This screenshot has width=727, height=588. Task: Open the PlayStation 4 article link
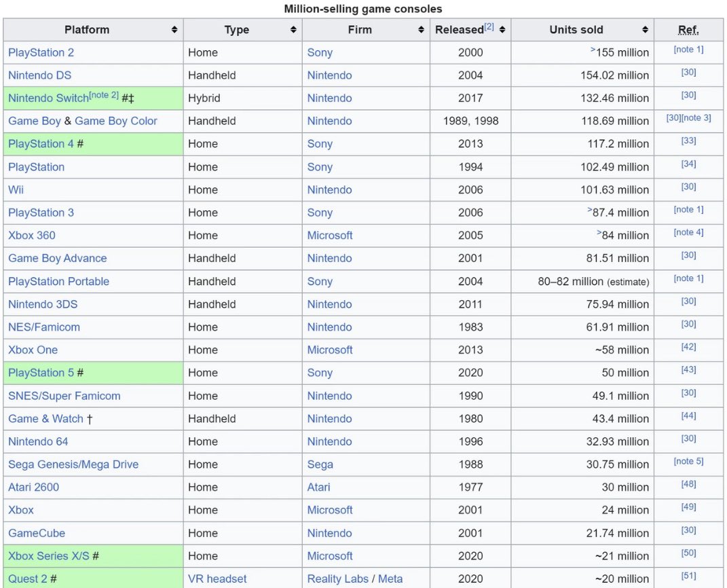click(41, 144)
